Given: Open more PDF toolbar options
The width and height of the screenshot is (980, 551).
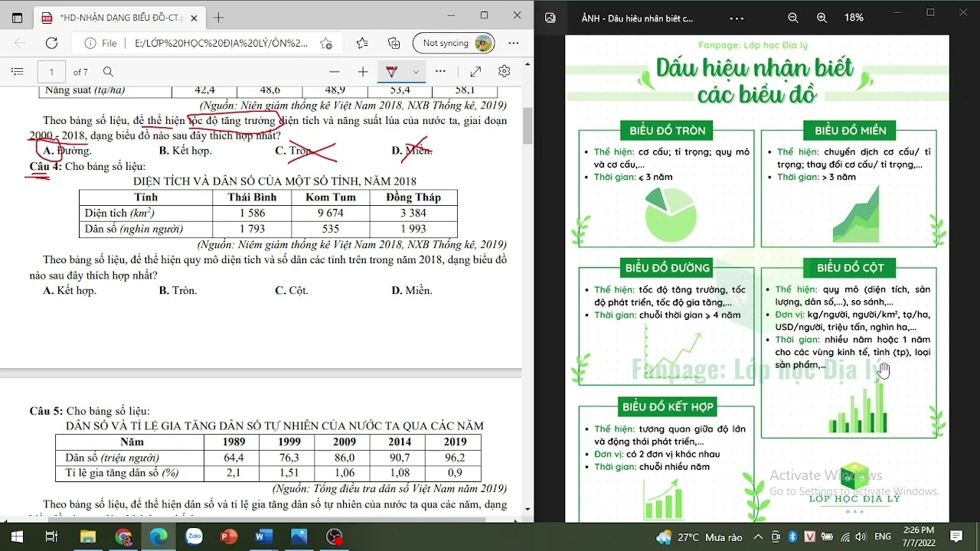Looking at the screenshot, I should (440, 71).
